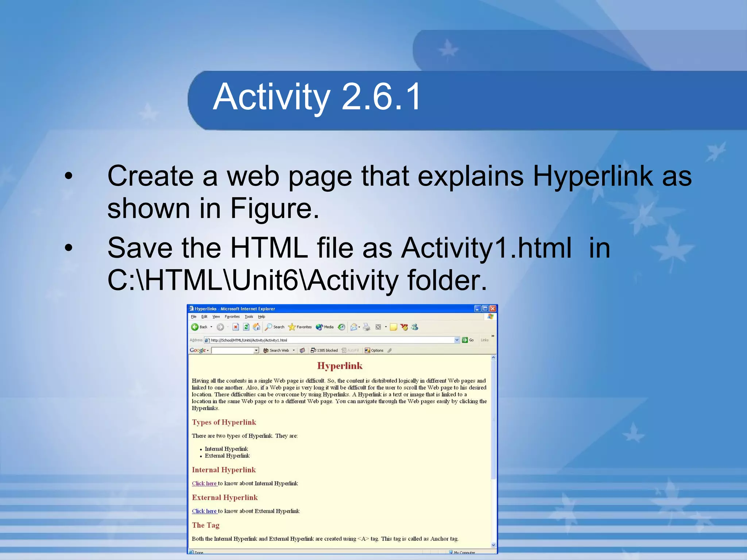Image resolution: width=747 pixels, height=560 pixels.
Task: Open the File menu
Action: tap(194, 316)
